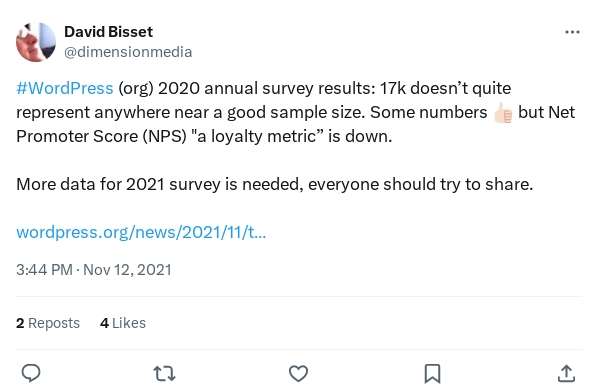The height and width of the screenshot is (387, 598).
Task: Click the thumbs-up emoji in the tweet
Action: pos(503,113)
